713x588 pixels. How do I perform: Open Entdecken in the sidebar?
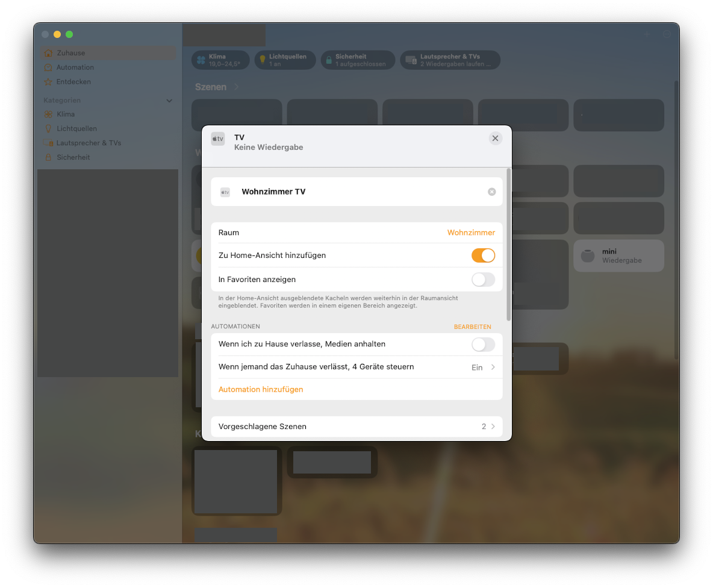click(x=108, y=82)
